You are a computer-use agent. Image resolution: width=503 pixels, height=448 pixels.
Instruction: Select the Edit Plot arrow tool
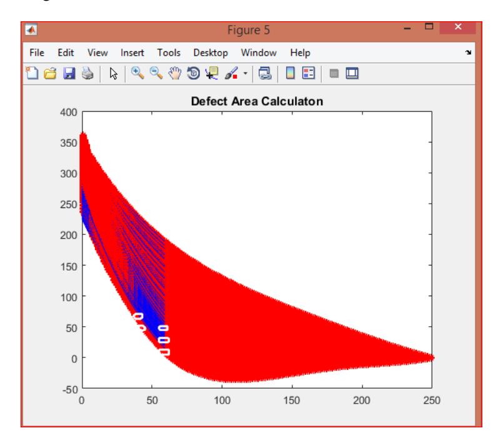[x=113, y=74]
